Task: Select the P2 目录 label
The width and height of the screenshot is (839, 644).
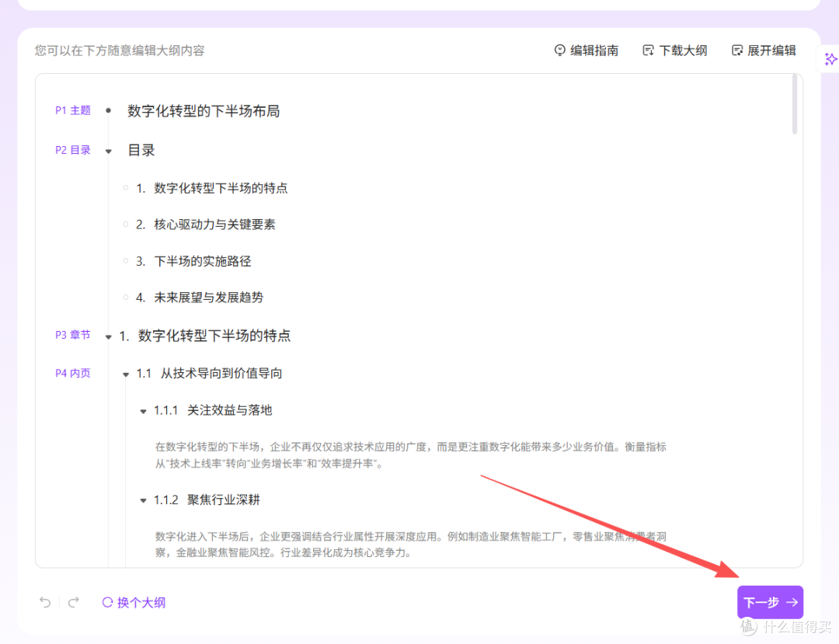Action: pyautogui.click(x=73, y=150)
